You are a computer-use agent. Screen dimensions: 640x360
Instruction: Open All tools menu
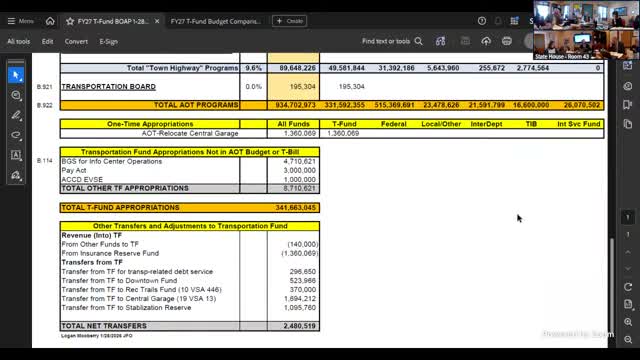click(x=18, y=41)
